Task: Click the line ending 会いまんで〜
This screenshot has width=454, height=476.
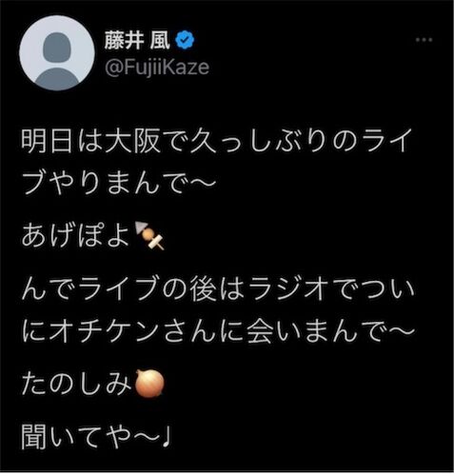Action: pyautogui.click(x=218, y=331)
